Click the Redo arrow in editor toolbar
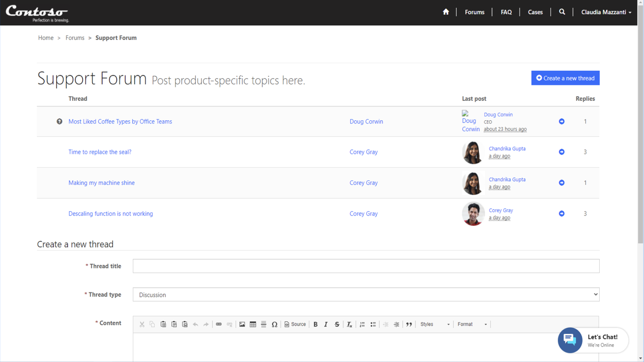Screen dimensions: 644x362 click(x=206, y=324)
